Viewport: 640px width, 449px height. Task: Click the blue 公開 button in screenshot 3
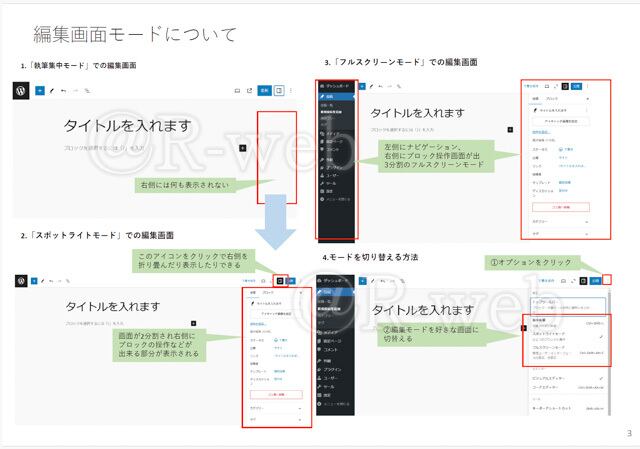(576, 86)
